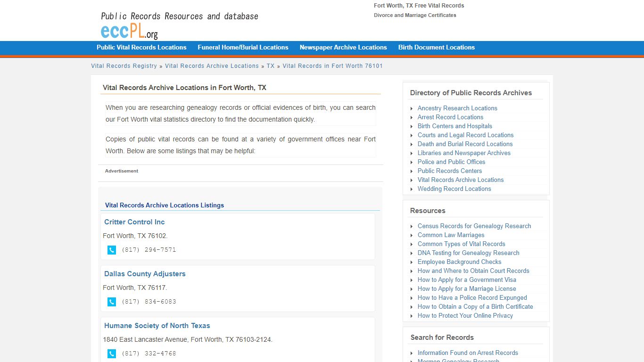Open Humane Society of North Texas listing
644x362 pixels.
[x=157, y=326]
